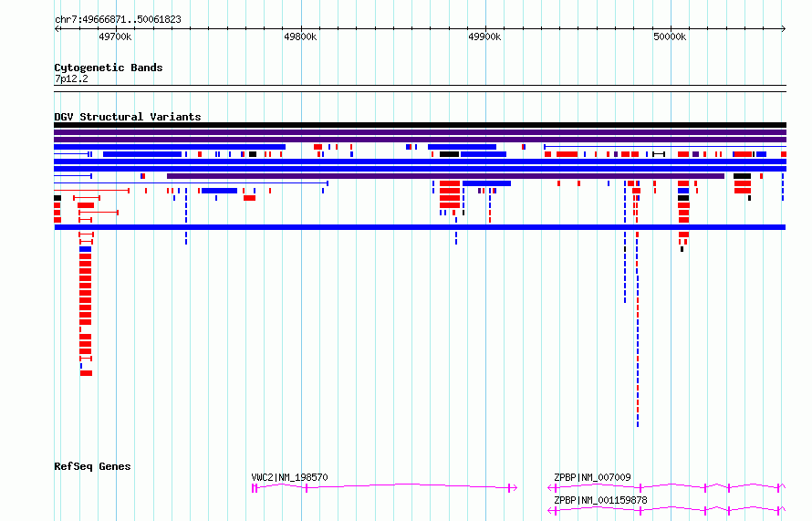This screenshot has width=812, height=521.
Task: Click the chr7:49666871..50061823 coordinate label
Action: coord(118,20)
